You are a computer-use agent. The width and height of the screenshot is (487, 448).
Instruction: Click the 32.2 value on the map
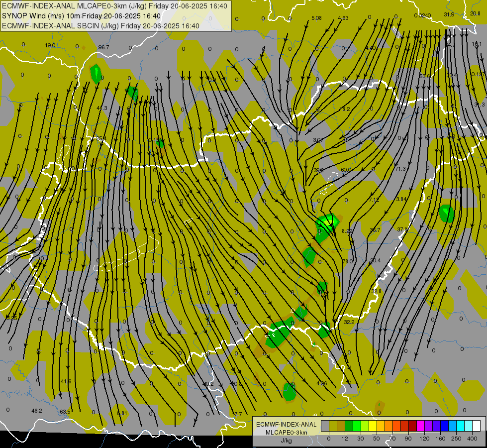pos(349,322)
